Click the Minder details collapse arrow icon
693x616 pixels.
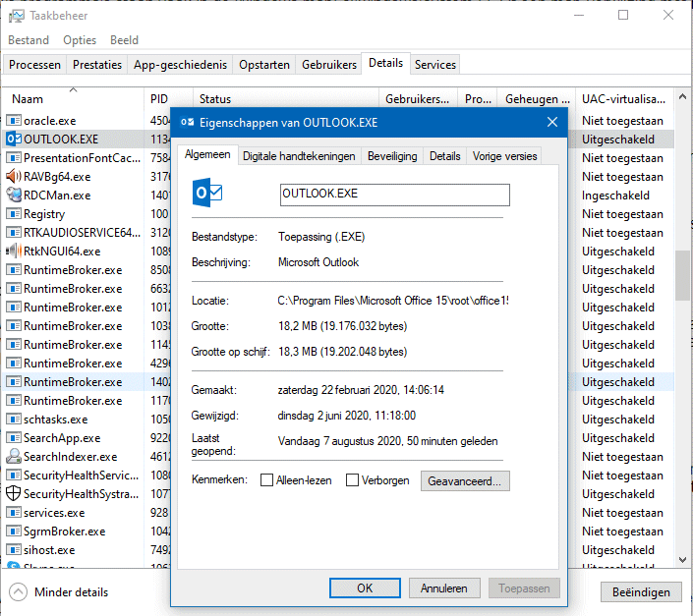pyautogui.click(x=18, y=592)
